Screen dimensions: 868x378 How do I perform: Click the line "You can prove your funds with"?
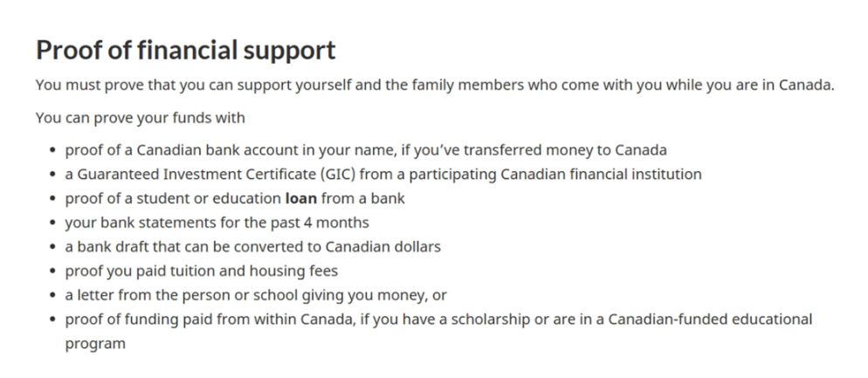pyautogui.click(x=141, y=117)
